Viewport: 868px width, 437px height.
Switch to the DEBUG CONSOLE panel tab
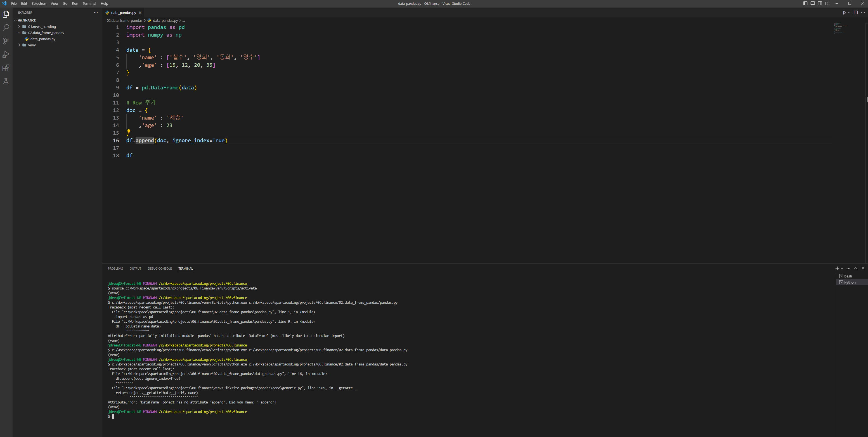click(160, 268)
